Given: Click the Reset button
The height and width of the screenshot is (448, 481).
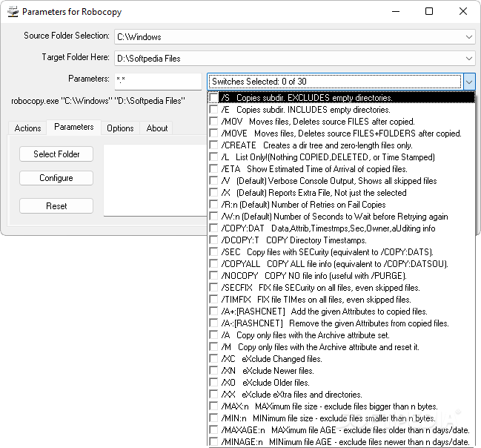Looking at the screenshot, I should click(56, 205).
